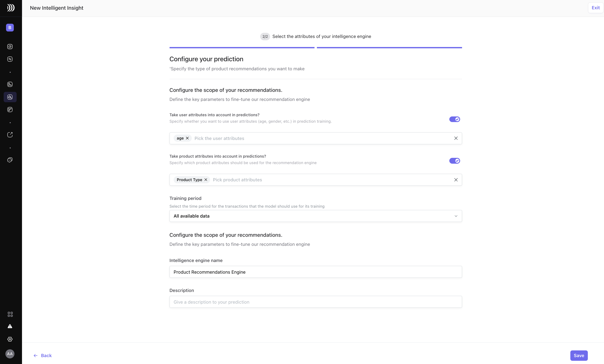Remove the 'Product Type' attribute tag
This screenshot has width=604, height=364.
pyautogui.click(x=206, y=180)
